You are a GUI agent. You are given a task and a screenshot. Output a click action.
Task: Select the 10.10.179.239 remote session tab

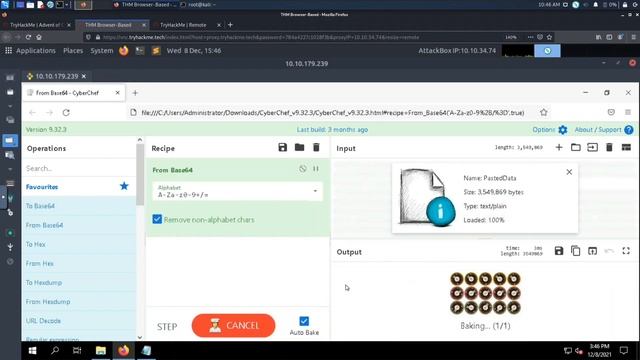(x=56, y=76)
